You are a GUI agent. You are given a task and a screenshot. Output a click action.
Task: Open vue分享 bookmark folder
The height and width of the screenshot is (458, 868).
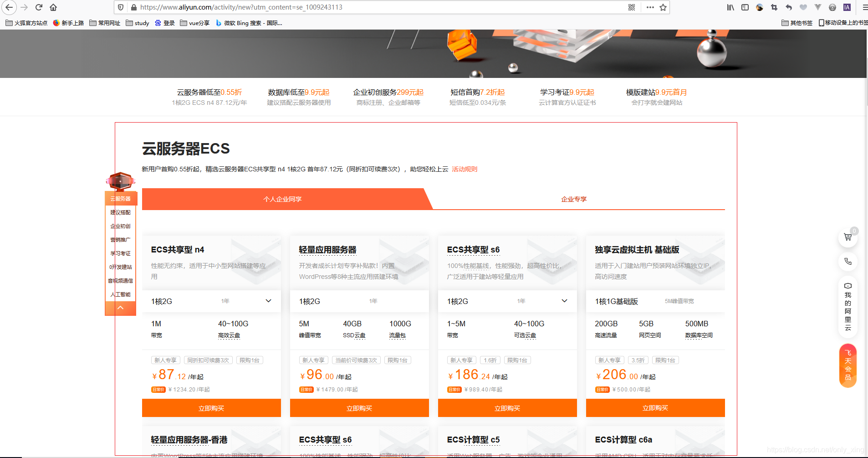pyautogui.click(x=195, y=23)
